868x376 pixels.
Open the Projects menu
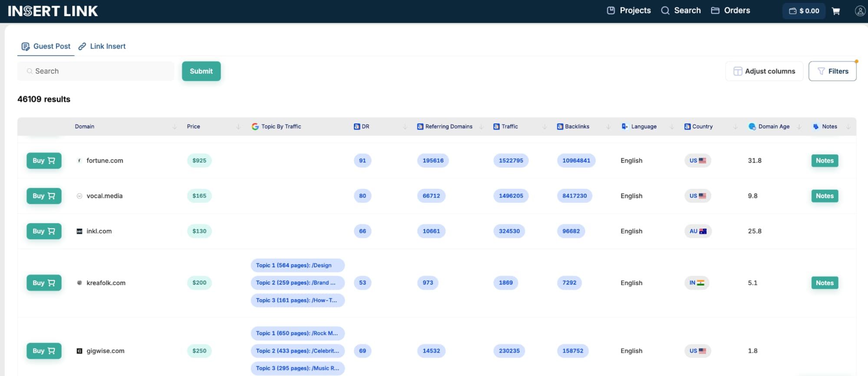coord(629,10)
